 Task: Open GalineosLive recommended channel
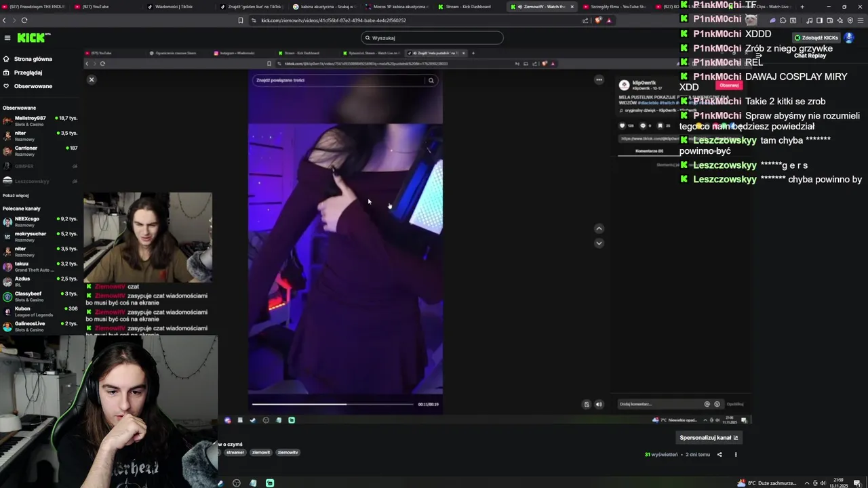[39, 326]
